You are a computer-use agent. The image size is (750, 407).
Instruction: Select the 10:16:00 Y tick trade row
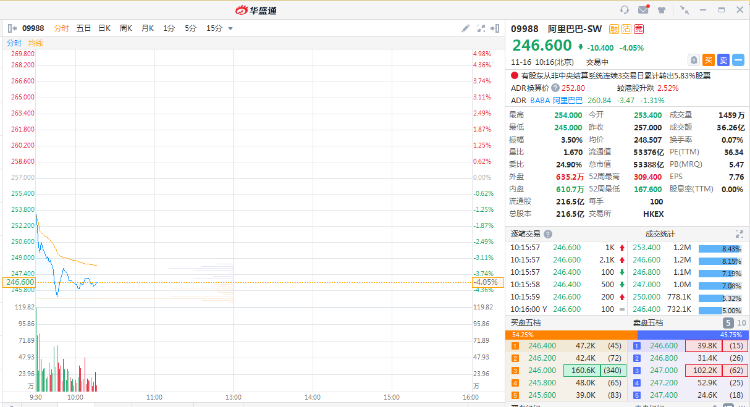pyautogui.click(x=568, y=309)
